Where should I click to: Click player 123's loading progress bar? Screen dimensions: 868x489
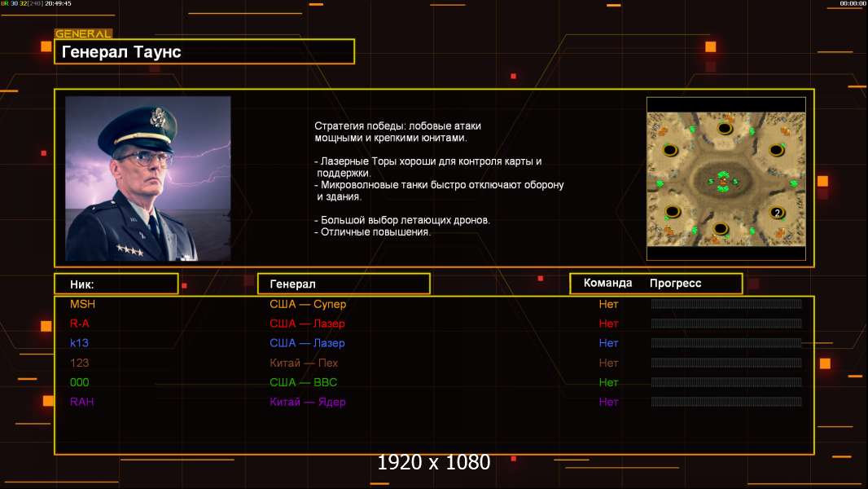click(x=726, y=363)
